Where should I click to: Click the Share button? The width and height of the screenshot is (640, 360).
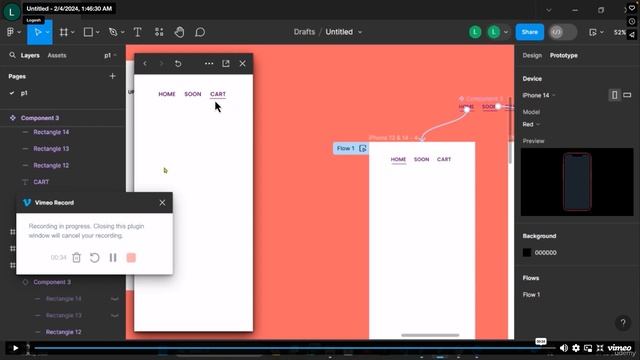pyautogui.click(x=529, y=32)
